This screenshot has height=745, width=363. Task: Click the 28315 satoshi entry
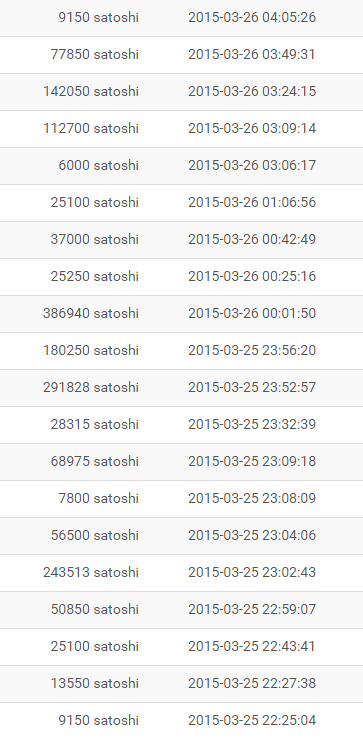click(x=95, y=425)
